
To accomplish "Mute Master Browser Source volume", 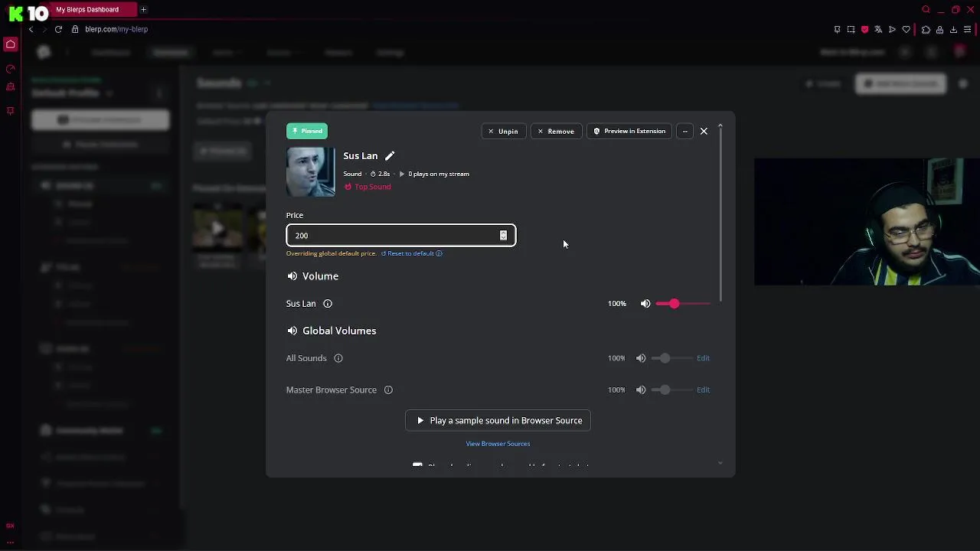I will [641, 390].
